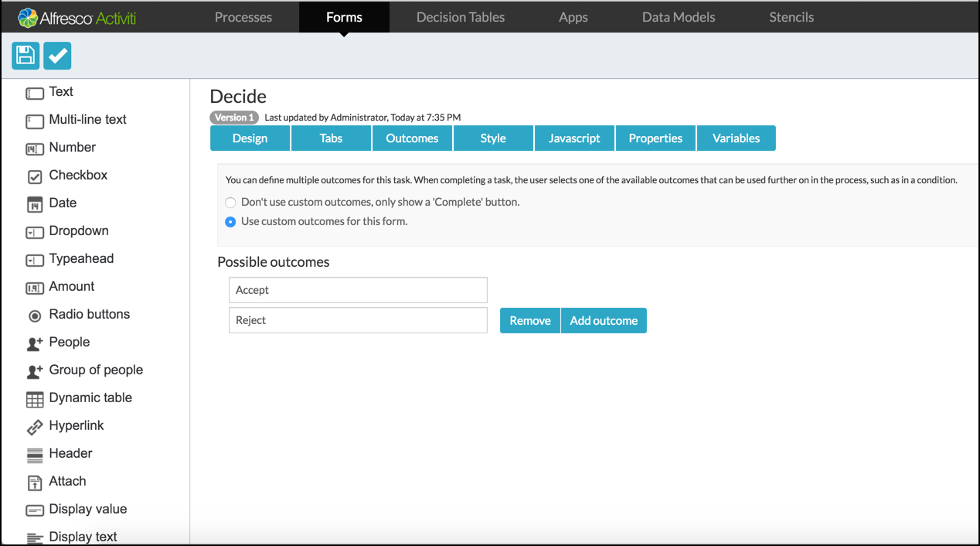Choose the Date field calendar icon
Screen dimensions: 980x546
click(35, 204)
